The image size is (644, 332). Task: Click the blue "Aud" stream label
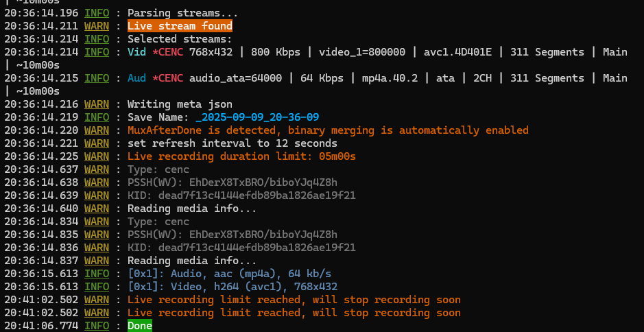point(136,78)
